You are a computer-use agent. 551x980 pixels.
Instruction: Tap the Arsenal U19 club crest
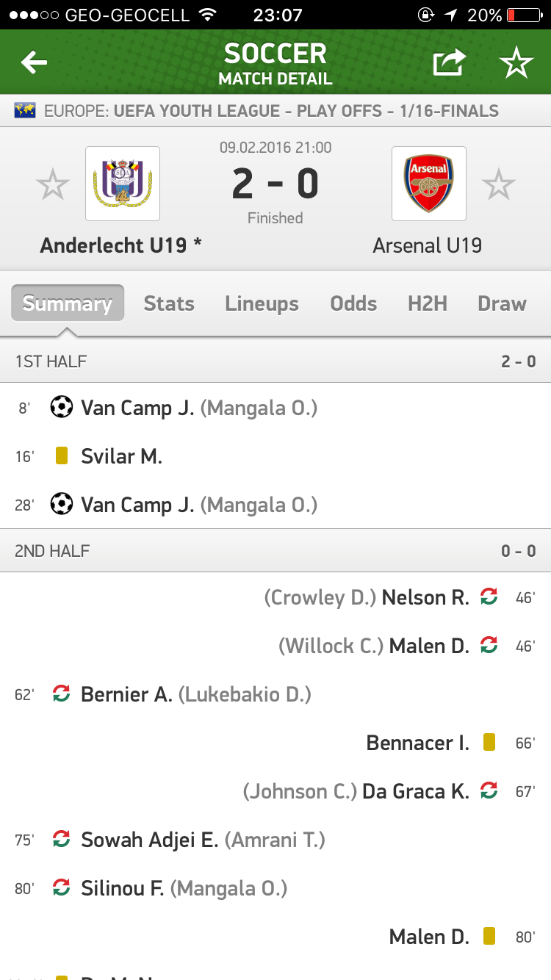(x=429, y=184)
